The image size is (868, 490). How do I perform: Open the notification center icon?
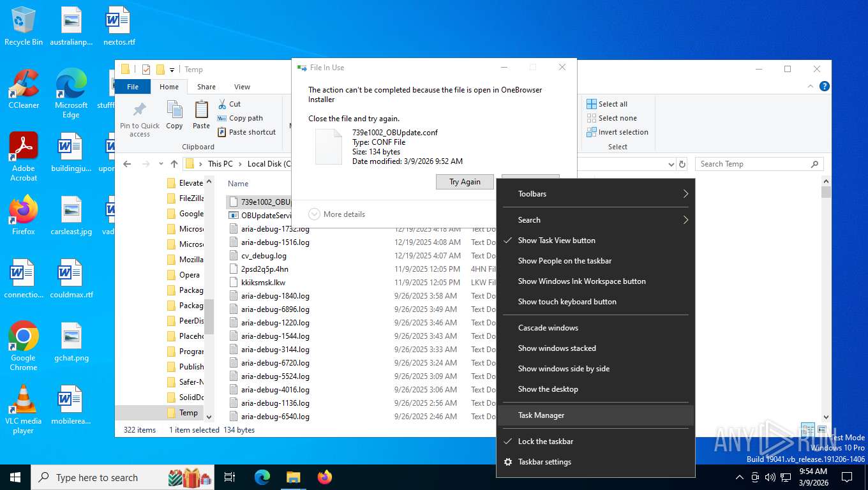tap(847, 477)
